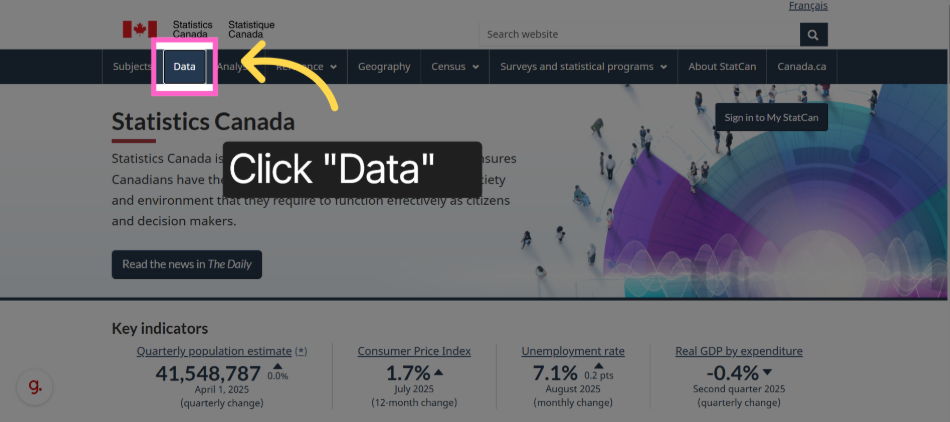Open the Canada.ca menu item
Image resolution: width=950 pixels, height=422 pixels.
pos(802,67)
